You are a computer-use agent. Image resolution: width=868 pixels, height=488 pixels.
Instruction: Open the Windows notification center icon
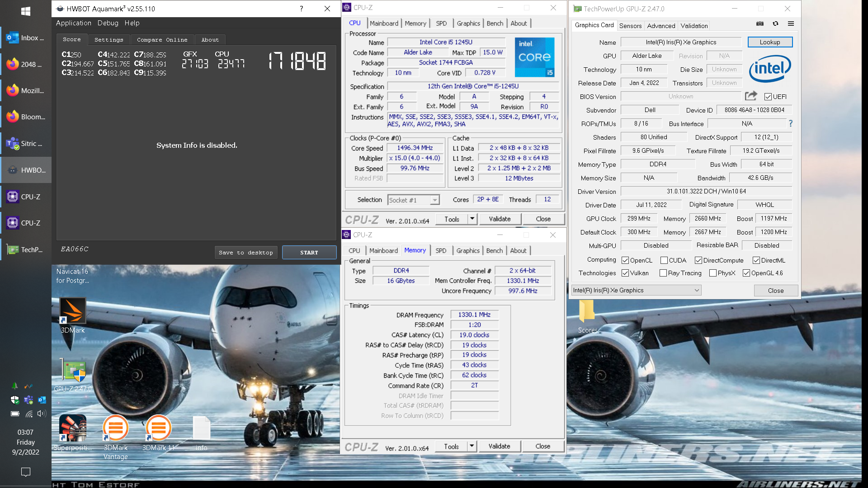tap(26, 472)
